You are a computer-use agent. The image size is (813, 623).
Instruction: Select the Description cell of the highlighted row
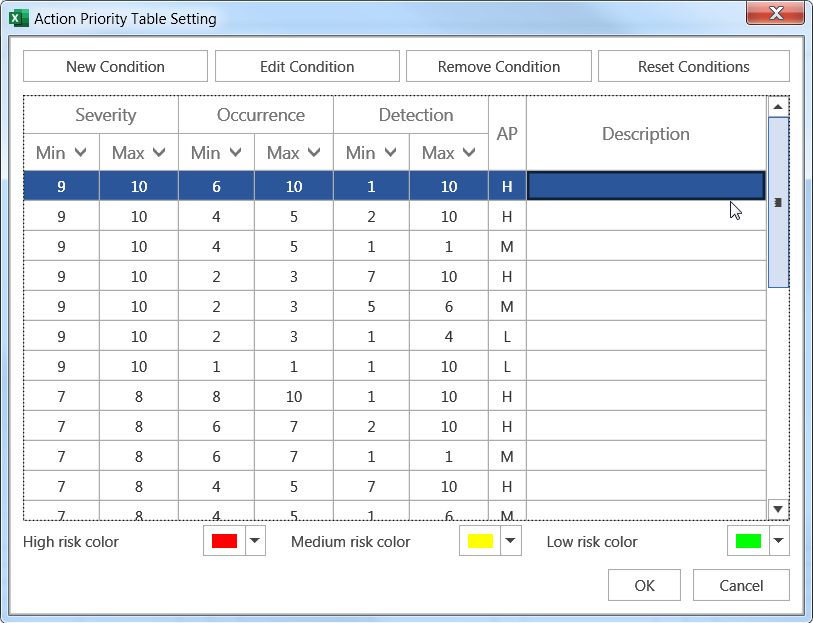pos(645,186)
